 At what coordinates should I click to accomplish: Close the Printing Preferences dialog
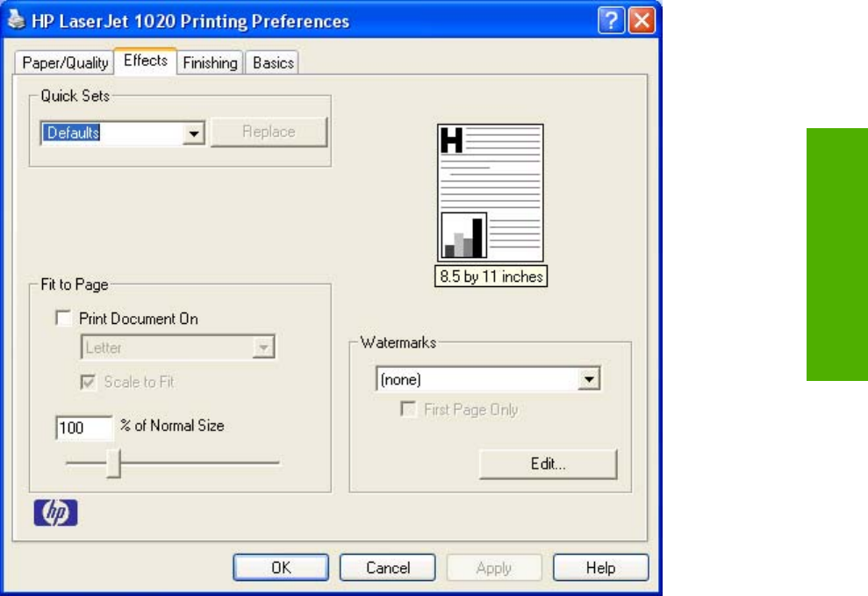642,21
